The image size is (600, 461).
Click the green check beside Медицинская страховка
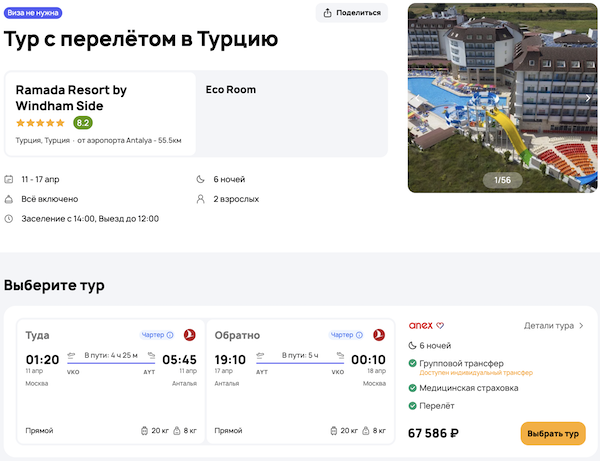pos(413,388)
